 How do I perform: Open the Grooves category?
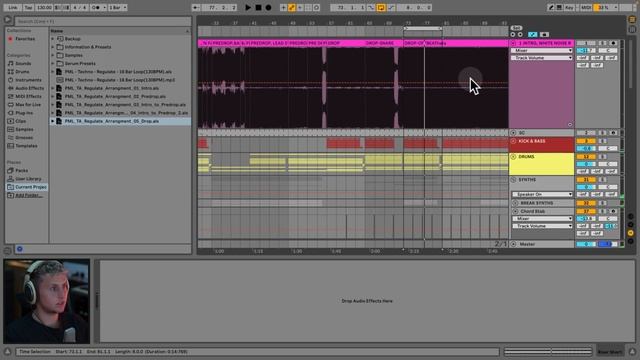[24, 138]
